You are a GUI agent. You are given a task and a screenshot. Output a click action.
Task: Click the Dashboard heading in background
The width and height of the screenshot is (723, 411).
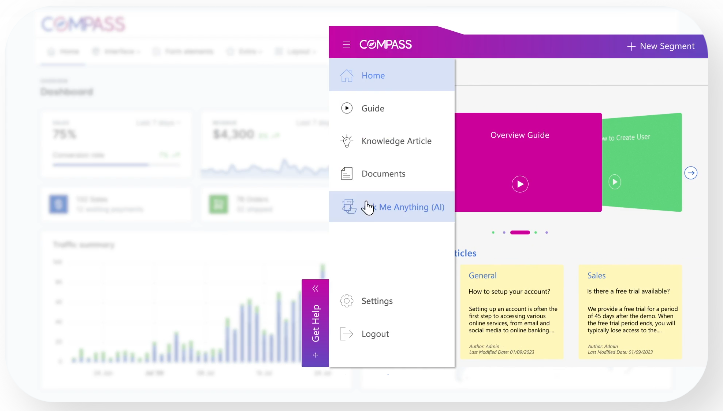pos(67,92)
